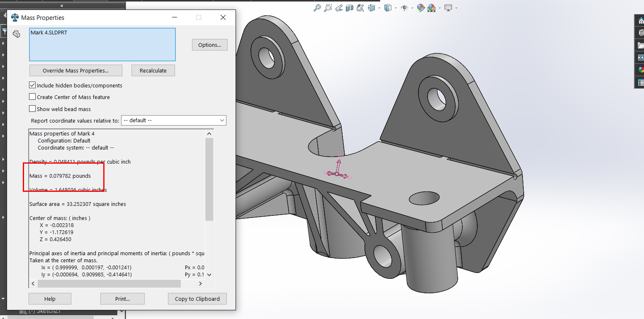Open the Dynamic Annotation Views icon
This screenshot has width=644, height=319.
360,7
